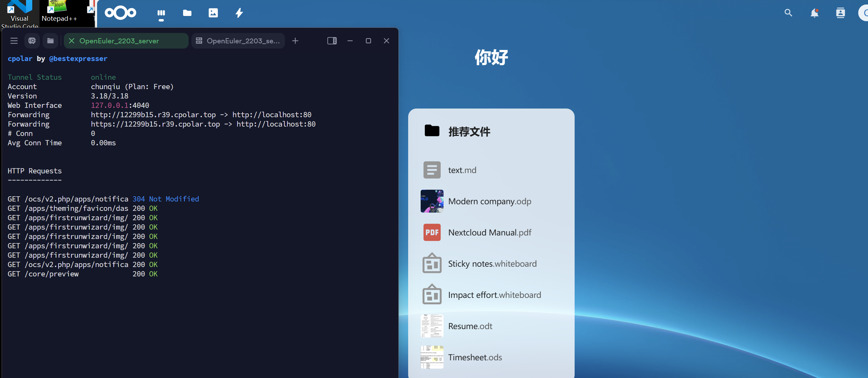Open the terminal hamburger menu
The width and height of the screenshot is (868, 378).
pyautogui.click(x=14, y=41)
